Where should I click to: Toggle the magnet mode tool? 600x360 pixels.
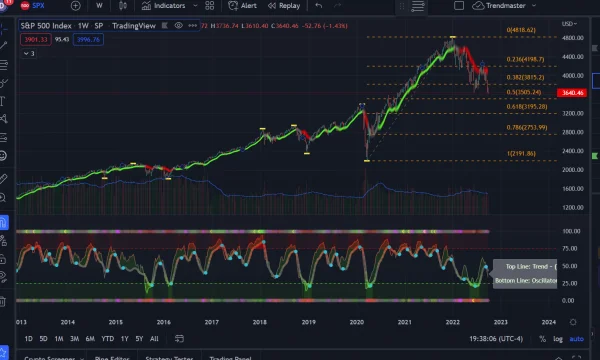click(3, 222)
